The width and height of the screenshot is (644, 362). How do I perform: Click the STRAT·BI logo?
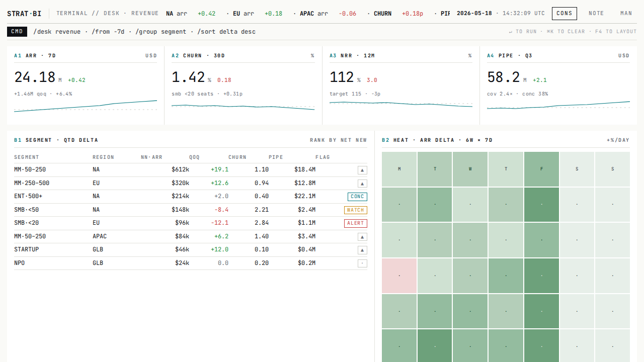coord(24,14)
